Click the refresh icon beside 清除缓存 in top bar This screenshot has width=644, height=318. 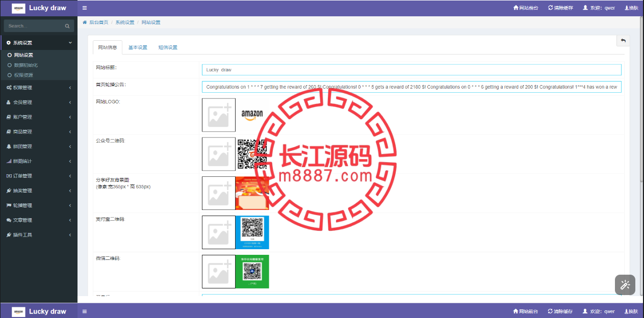pos(550,8)
